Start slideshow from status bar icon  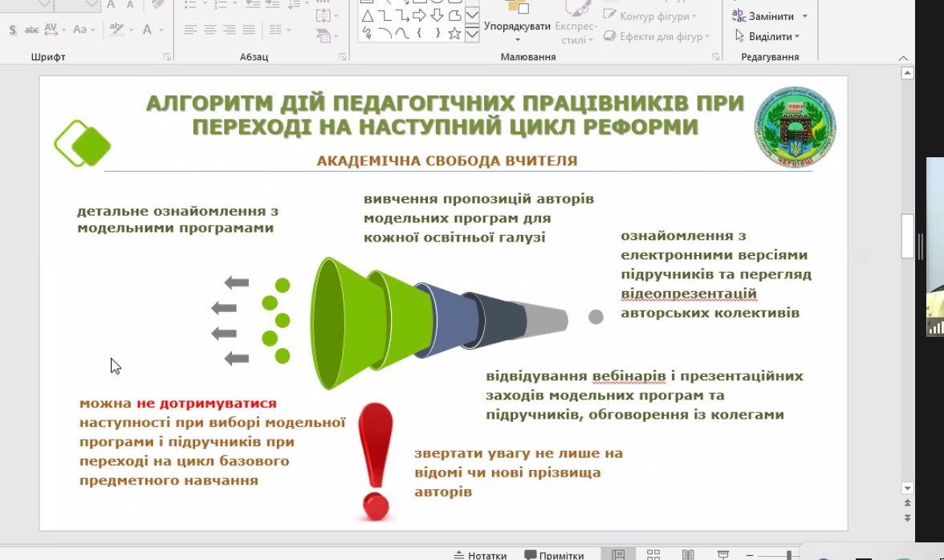click(x=723, y=554)
